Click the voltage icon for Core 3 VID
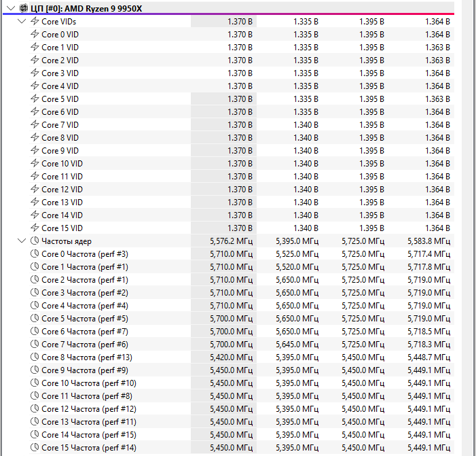Image resolution: width=476 pixels, height=456 pixels. point(35,73)
